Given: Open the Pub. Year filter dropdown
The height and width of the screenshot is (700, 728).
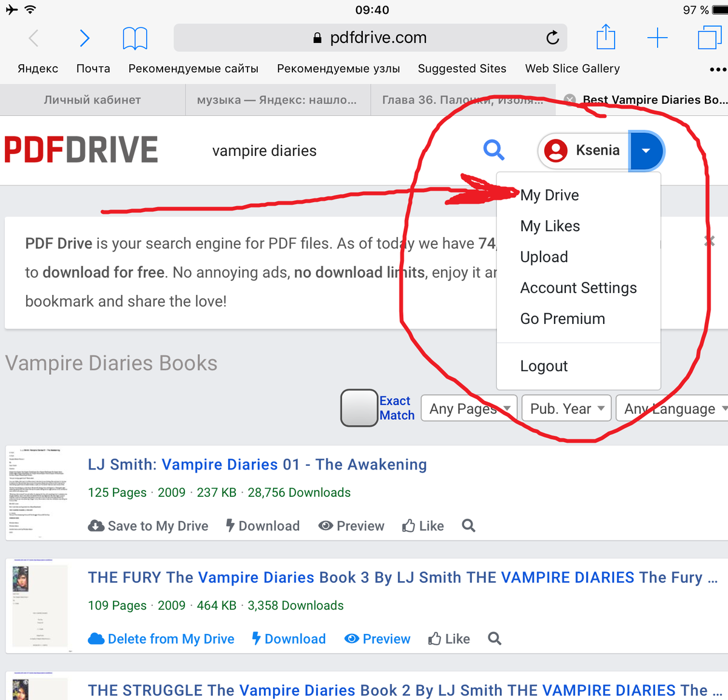Looking at the screenshot, I should (566, 409).
